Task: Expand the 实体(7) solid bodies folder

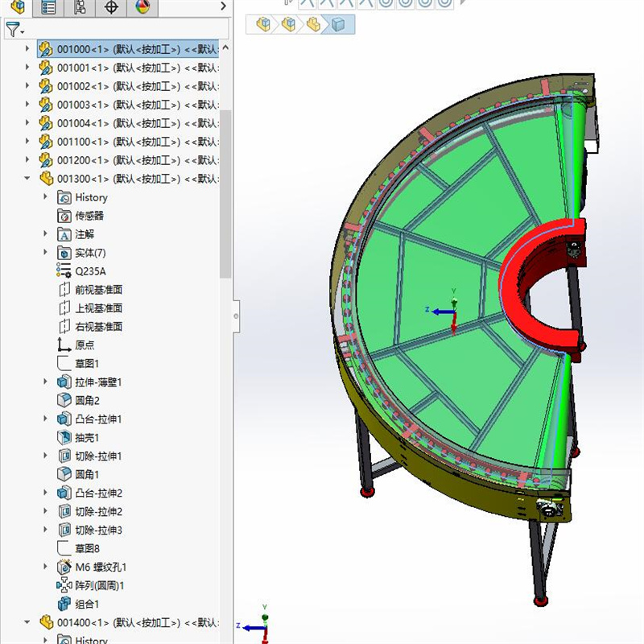Action: (44, 253)
